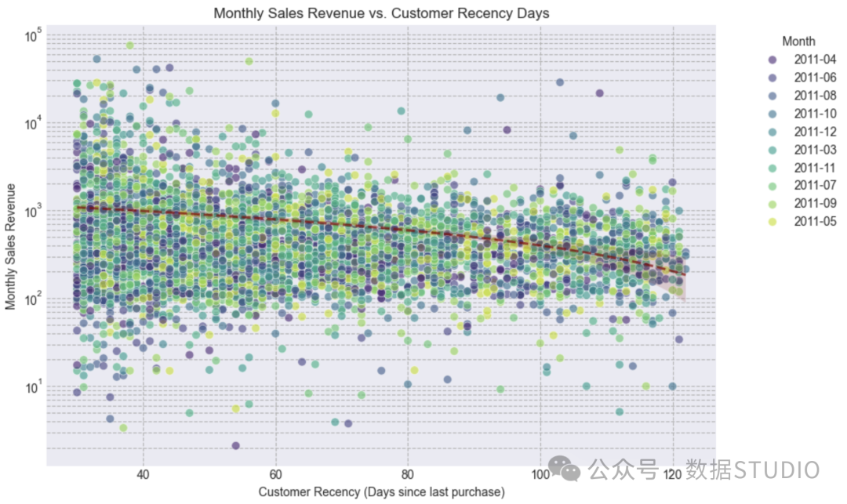Click the "2011-04" legend label
The width and height of the screenshot is (847, 504).
815,60
